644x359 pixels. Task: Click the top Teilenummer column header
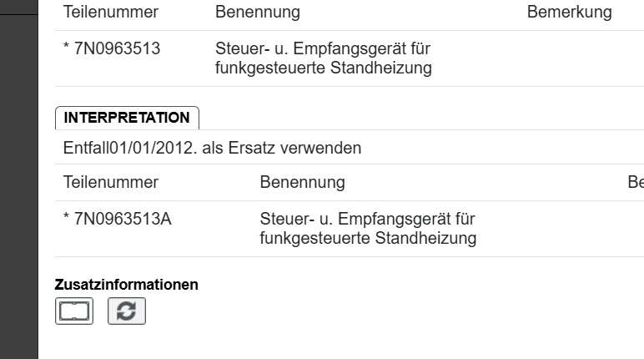click(111, 13)
